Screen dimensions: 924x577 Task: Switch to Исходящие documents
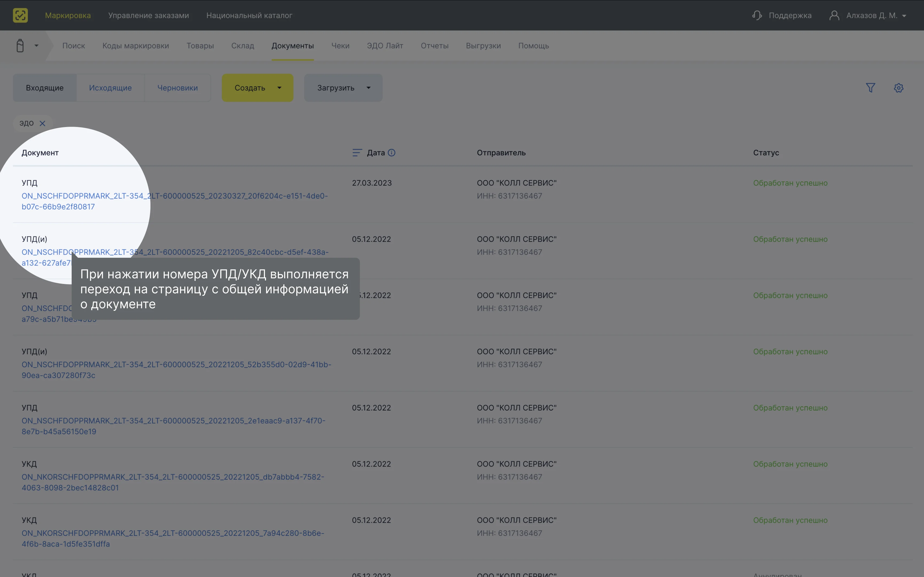click(x=110, y=88)
